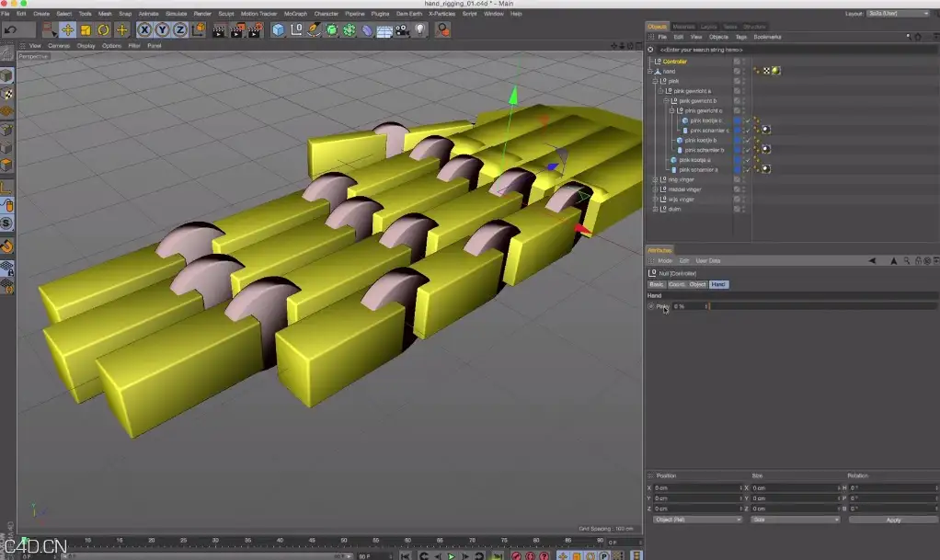The width and height of the screenshot is (940, 560).
Task: Toggle enable check on pink scharnier c
Action: tap(747, 130)
